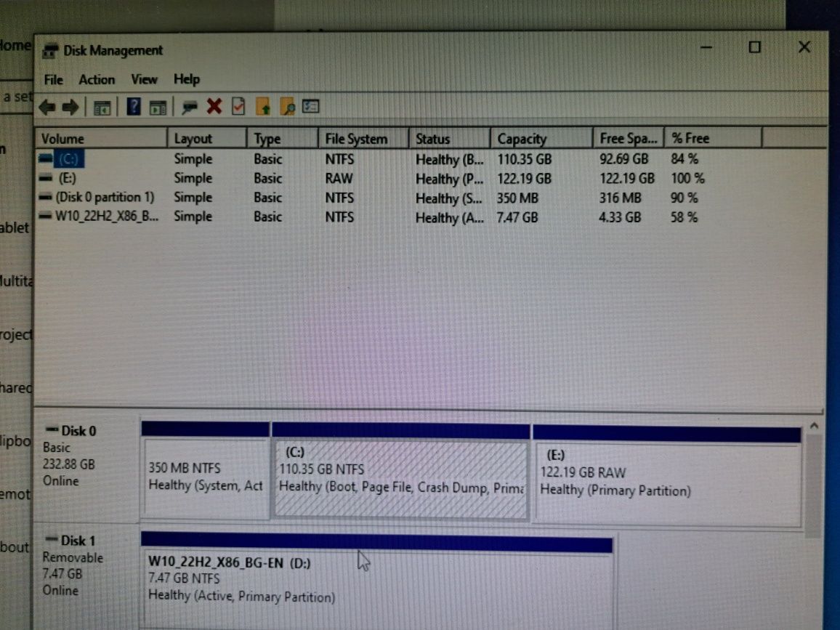Screen dimensions: 840x630
Task: Click the Healthy (A... status cell
Action: (x=450, y=218)
